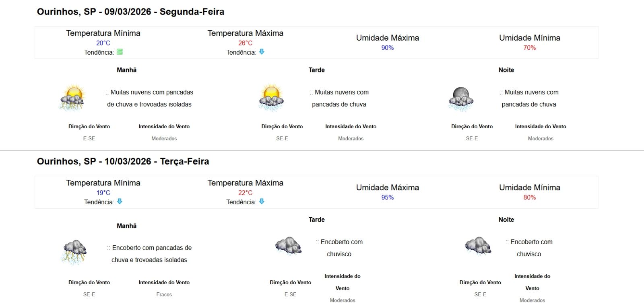Viewport: 644px width, 308px height.
Task: Click the 70% minimum humidity value
Action: point(529,48)
